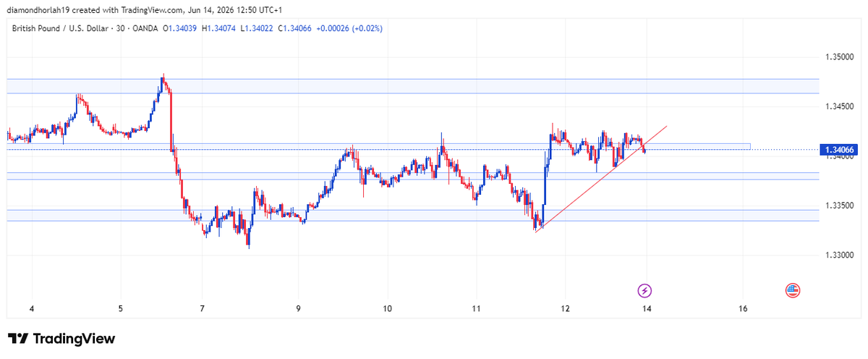Click date label 14 on time axis
Image resolution: width=868 pixels, height=359 pixels.
click(647, 308)
